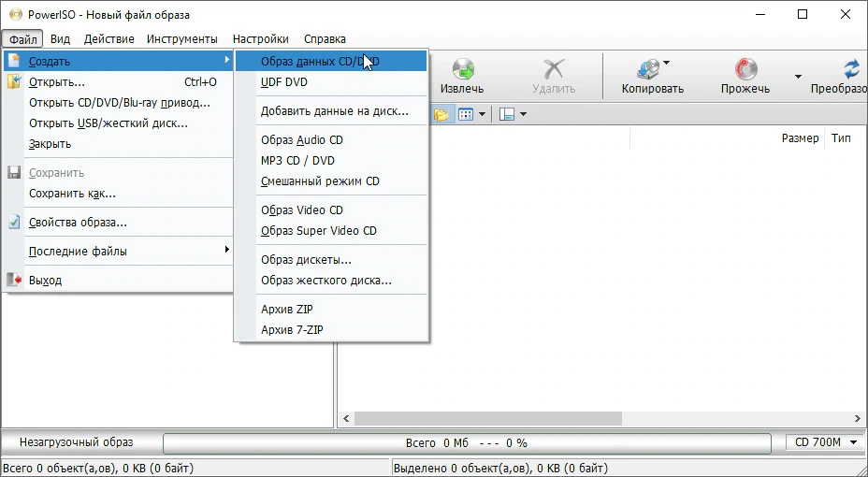Open the CD 700M media size dropdown

[825, 442]
